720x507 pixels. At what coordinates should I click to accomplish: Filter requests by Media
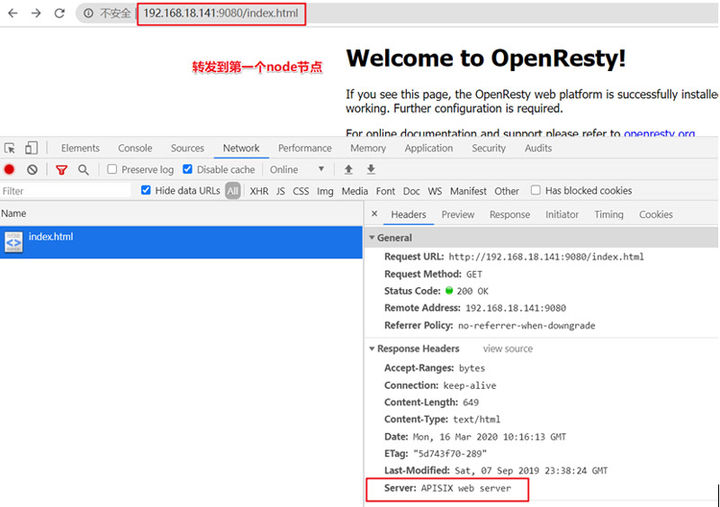point(354,191)
